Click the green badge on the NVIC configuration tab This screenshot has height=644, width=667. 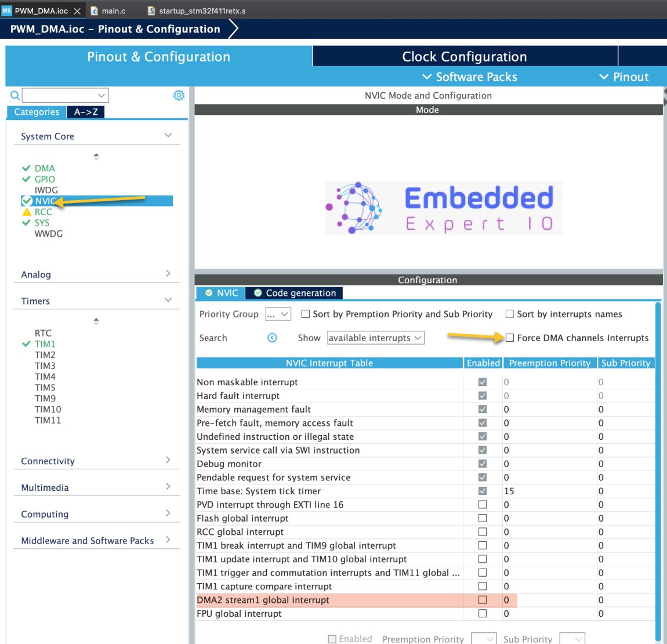coord(210,293)
